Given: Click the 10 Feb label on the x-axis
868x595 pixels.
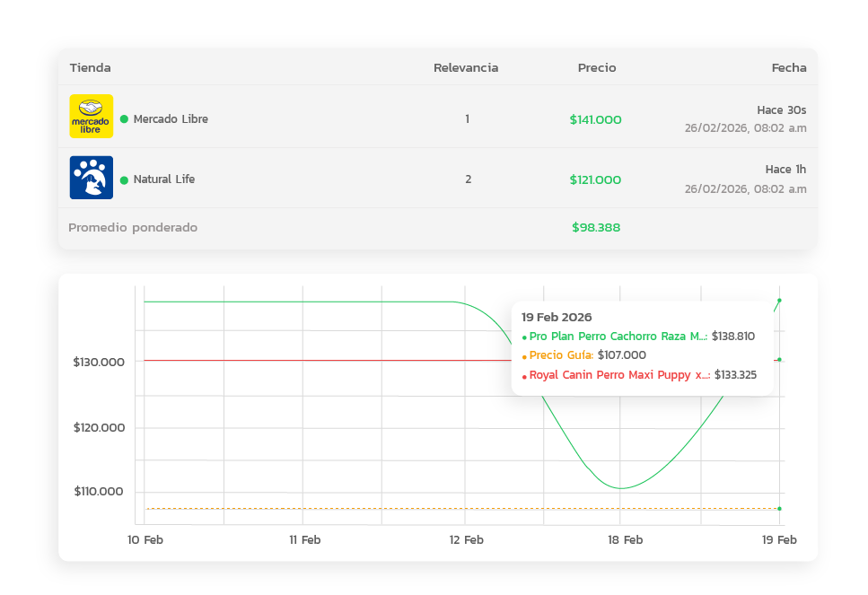Looking at the screenshot, I should pos(145,540).
